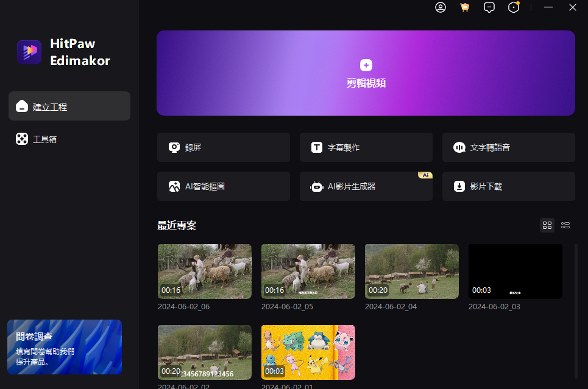Open AI智能摳圖 tool
Screen dimensions: 588x389
point(224,186)
